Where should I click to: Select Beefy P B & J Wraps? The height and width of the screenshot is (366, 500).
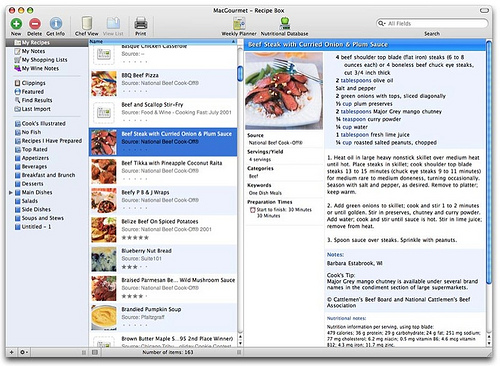click(x=163, y=201)
